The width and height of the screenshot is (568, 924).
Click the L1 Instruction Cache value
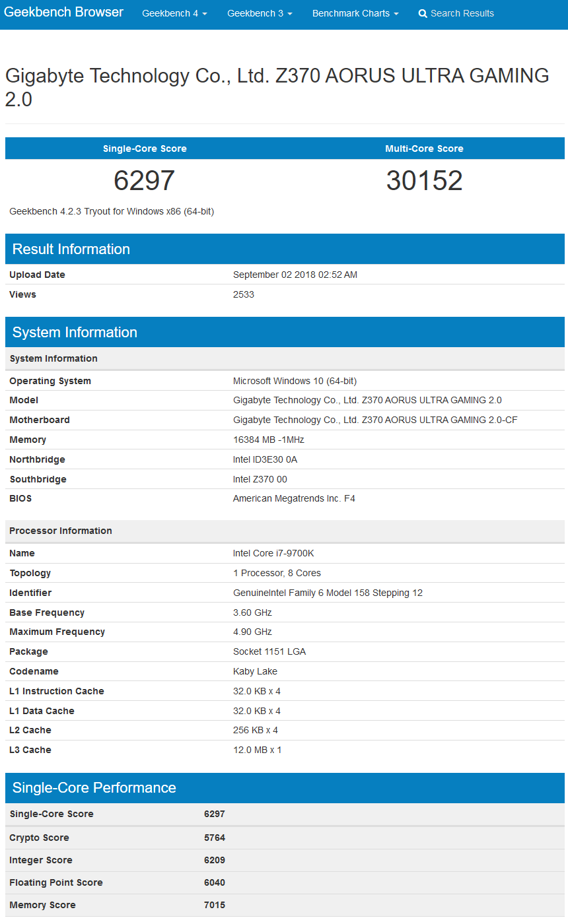[x=257, y=691]
